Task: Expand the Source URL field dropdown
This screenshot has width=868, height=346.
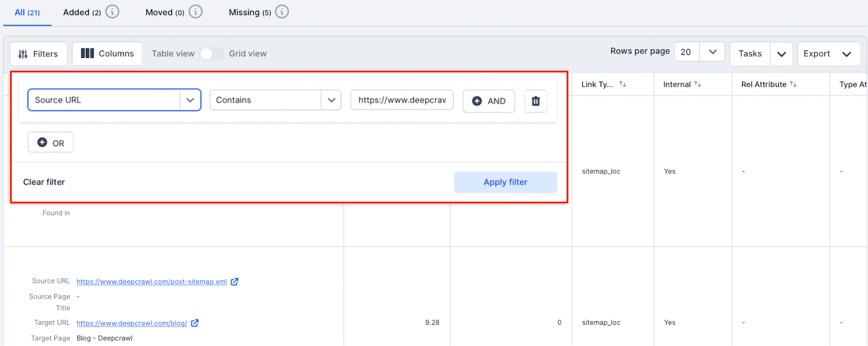Action: pos(190,100)
